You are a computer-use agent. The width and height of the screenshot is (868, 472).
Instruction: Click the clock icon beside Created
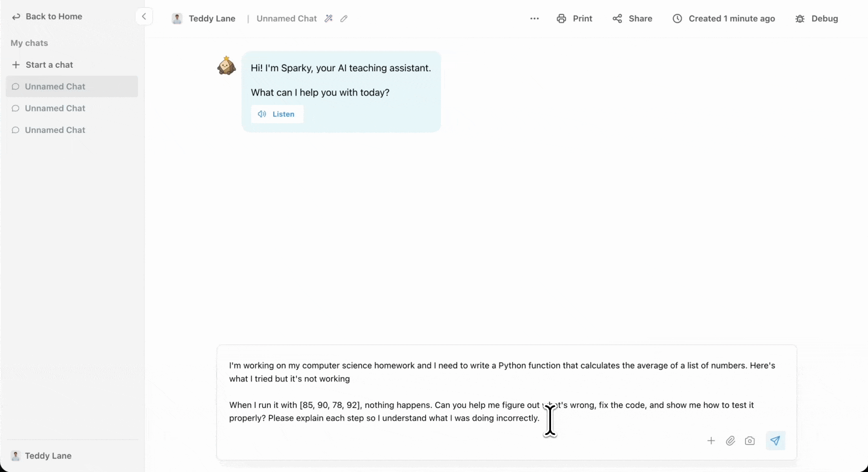coord(677,18)
